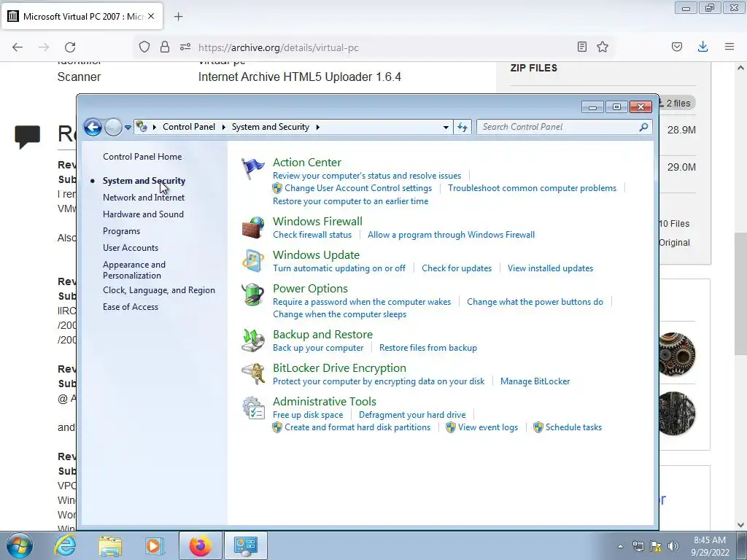Go back in Firefox browser
Screen dimensions: 747x560
coord(18,47)
